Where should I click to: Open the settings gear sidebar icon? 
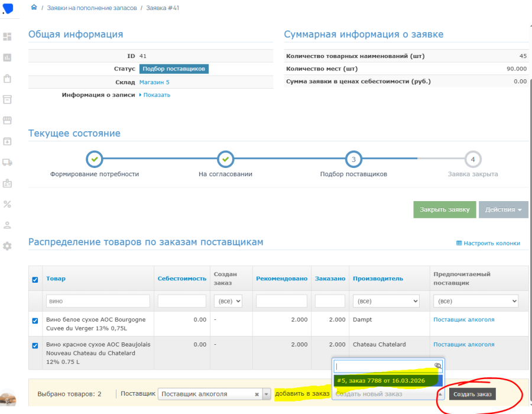[7, 246]
